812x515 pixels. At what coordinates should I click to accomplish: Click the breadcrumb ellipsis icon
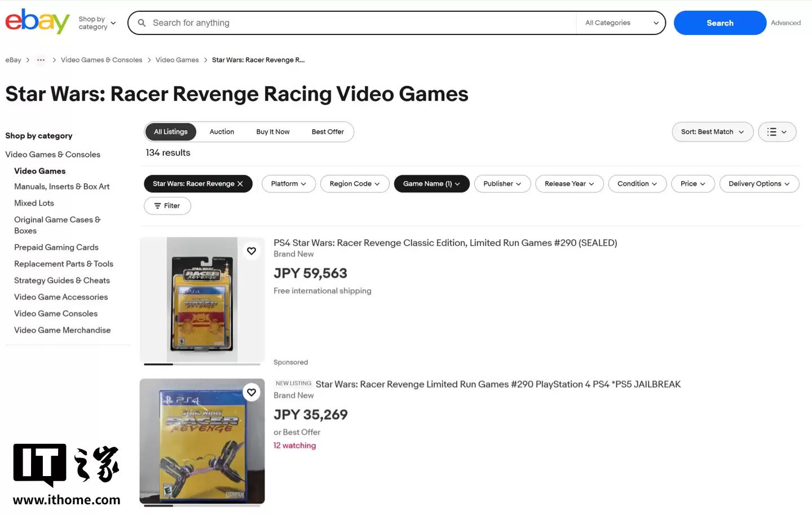41,60
